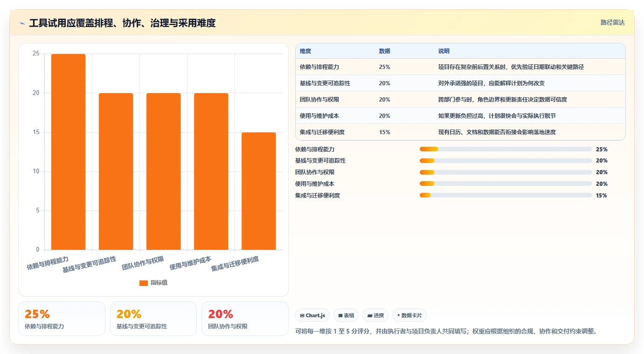
Task: Click the 团队协作与权限 bar in chart
Action: coord(163,171)
